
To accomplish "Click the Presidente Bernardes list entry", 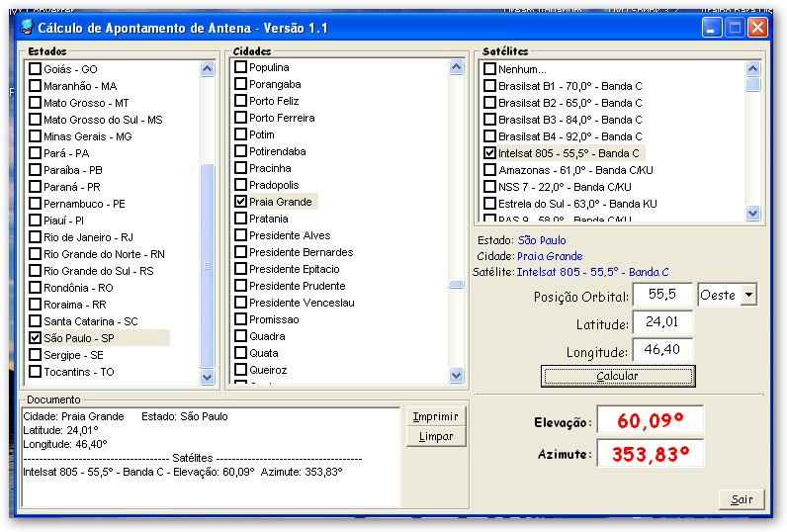I will pos(302,252).
